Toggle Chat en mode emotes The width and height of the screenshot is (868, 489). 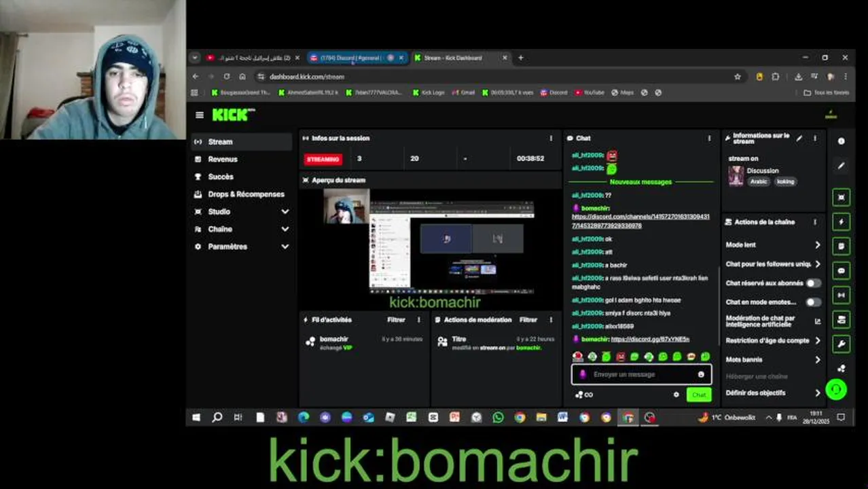[x=813, y=302]
